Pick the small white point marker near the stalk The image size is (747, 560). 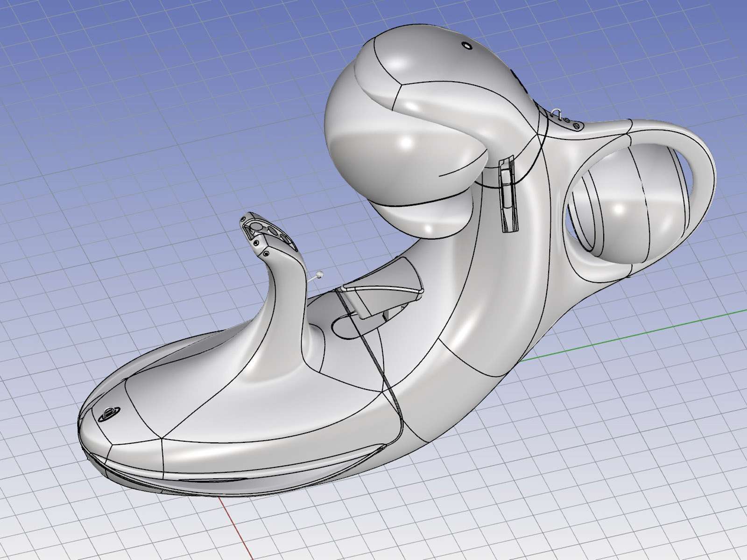(x=319, y=274)
